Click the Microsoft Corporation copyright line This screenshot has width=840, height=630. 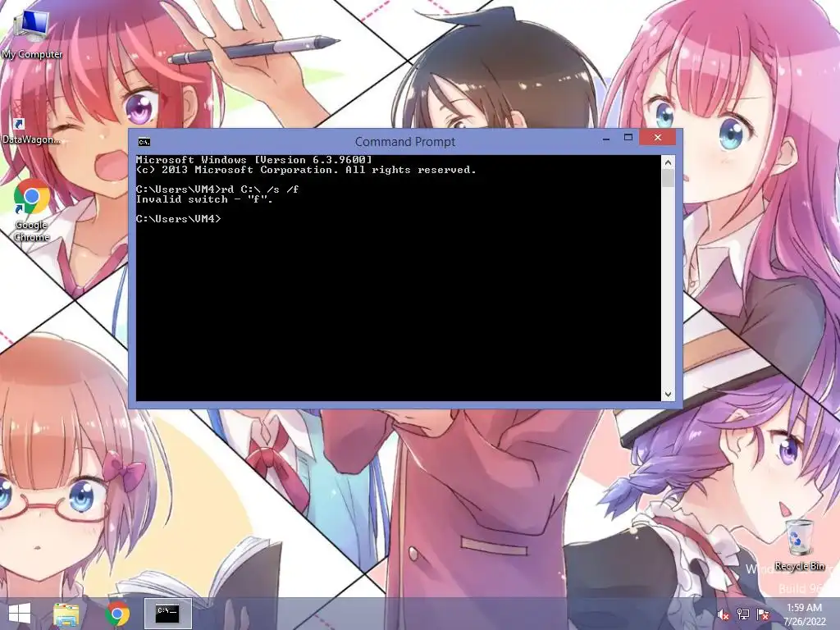coord(306,170)
